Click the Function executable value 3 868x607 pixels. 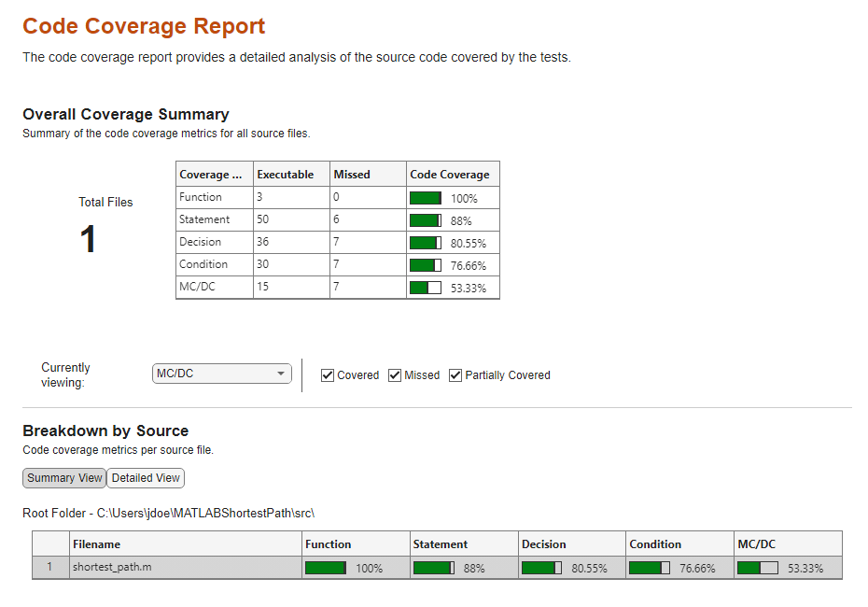coord(259,197)
